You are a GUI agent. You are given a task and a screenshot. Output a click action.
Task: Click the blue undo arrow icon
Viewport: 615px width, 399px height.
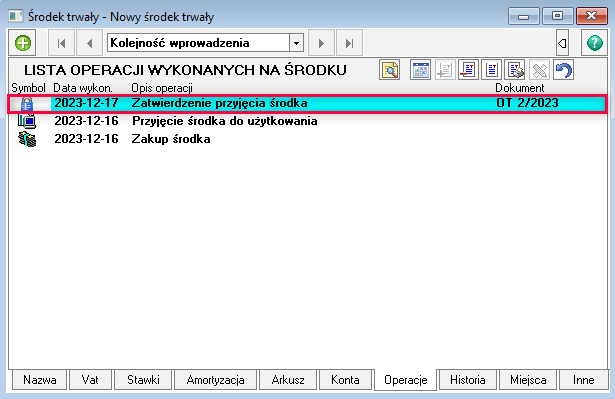point(564,70)
